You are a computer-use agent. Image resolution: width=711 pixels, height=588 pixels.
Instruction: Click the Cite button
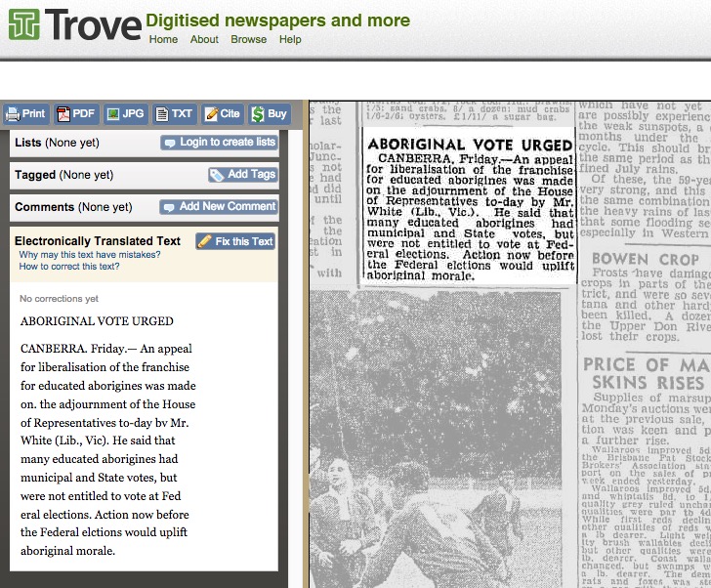tap(223, 114)
